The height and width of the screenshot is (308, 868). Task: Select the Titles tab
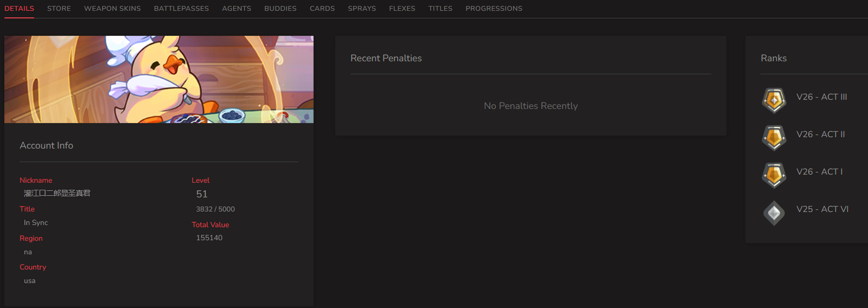(441, 9)
